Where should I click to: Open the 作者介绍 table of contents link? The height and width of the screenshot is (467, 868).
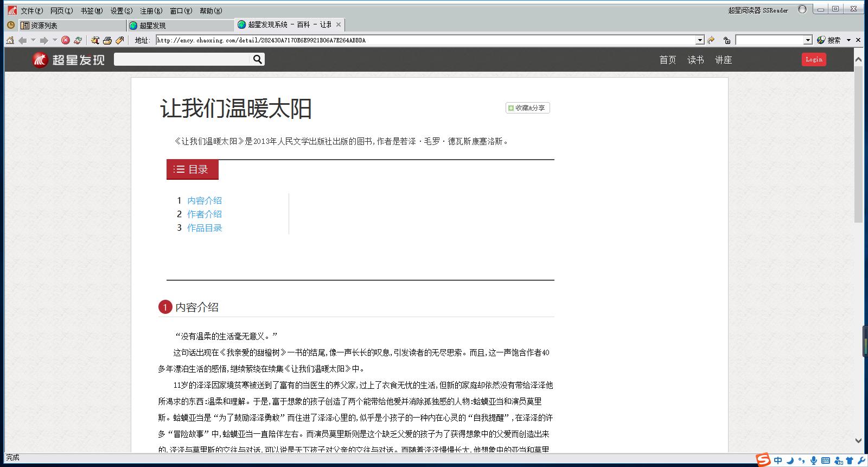coord(205,214)
